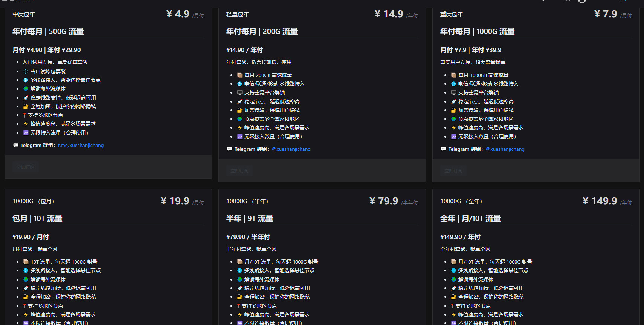Image resolution: width=644 pixels, height=325 pixels.
Task: Click the ¥ 14.9 /年付 price
Action: [396, 14]
